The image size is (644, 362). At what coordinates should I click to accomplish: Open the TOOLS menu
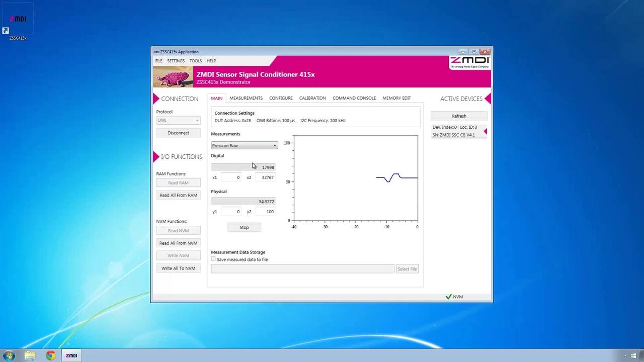(195, 61)
